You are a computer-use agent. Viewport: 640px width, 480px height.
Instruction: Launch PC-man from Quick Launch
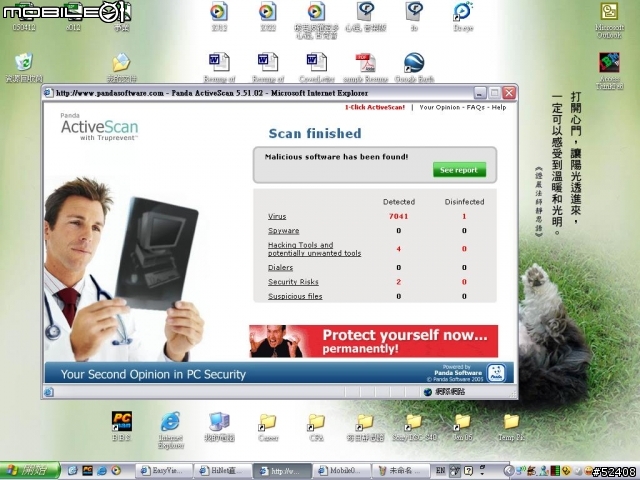click(x=87, y=471)
